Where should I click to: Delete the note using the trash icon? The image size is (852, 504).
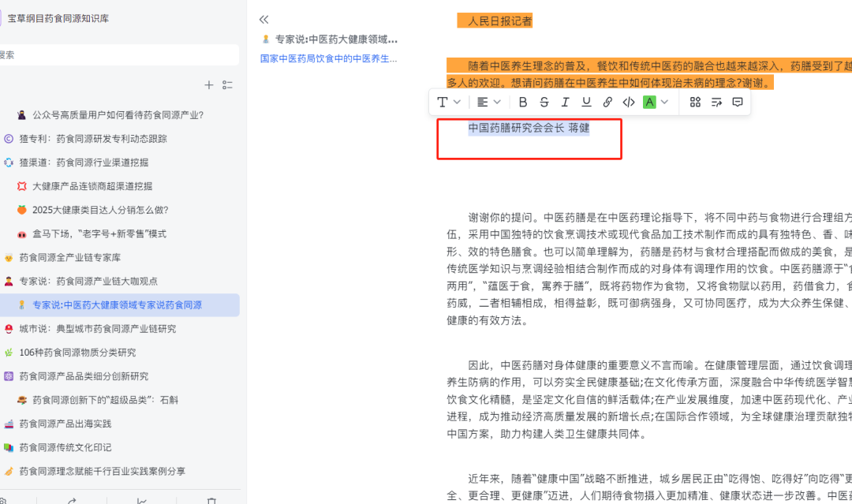tap(210, 500)
